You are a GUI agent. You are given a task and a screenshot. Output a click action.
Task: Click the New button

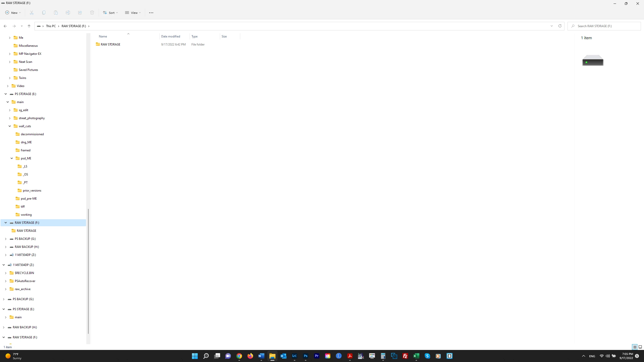pos(13,13)
